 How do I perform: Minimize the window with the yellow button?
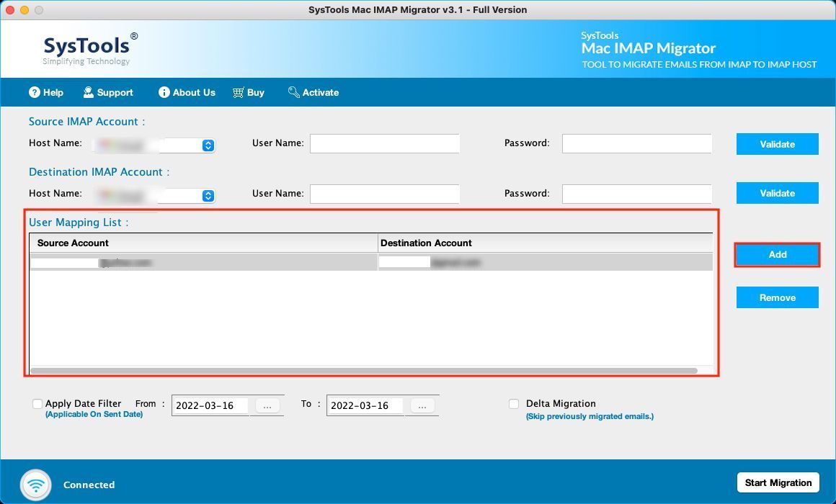tap(24, 9)
